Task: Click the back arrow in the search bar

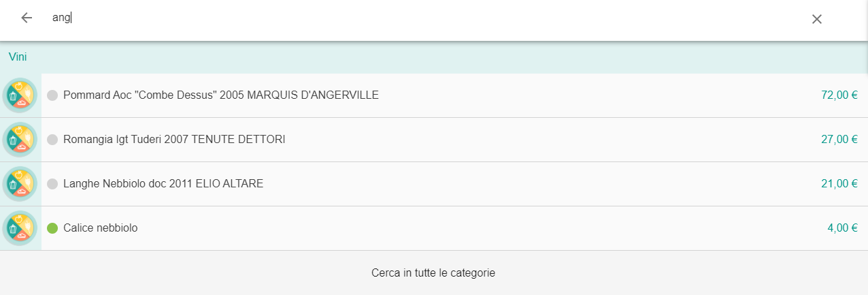Action: [x=27, y=18]
